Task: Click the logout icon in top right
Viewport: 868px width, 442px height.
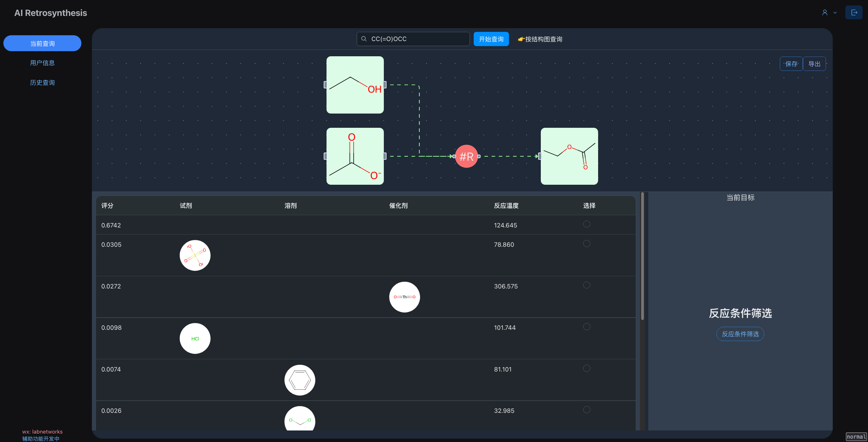Action: tap(853, 13)
